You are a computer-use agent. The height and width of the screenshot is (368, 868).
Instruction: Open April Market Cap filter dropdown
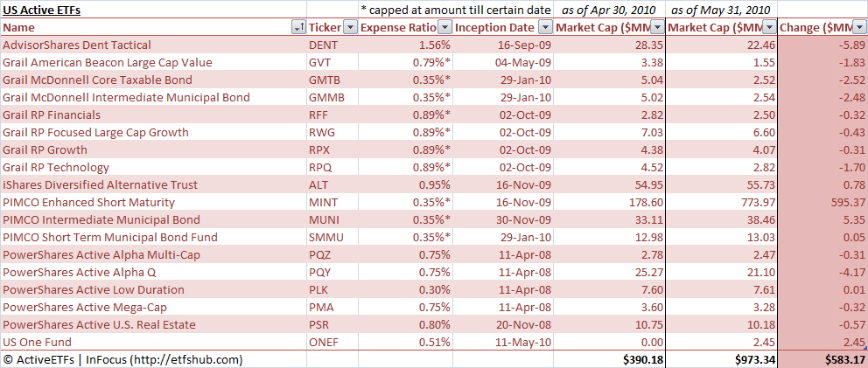(658, 27)
